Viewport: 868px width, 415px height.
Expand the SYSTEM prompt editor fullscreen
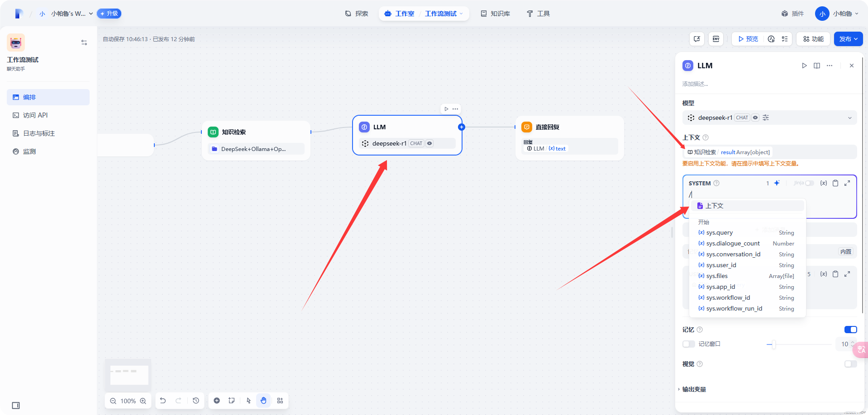coord(847,183)
